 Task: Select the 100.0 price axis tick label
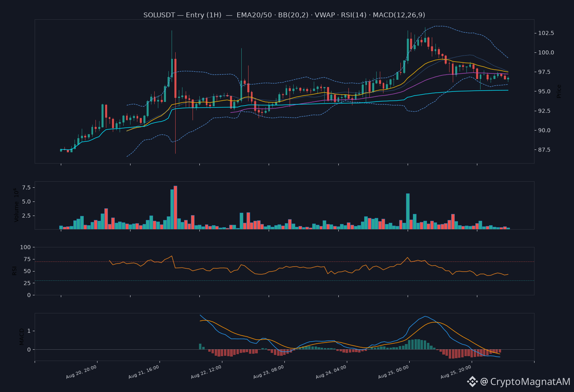pos(546,52)
